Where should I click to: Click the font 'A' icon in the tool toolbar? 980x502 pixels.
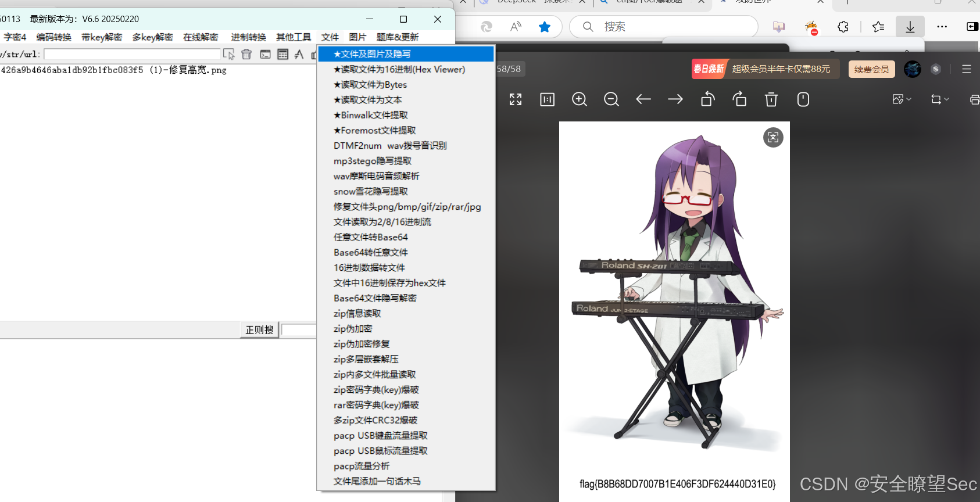pos(299,54)
